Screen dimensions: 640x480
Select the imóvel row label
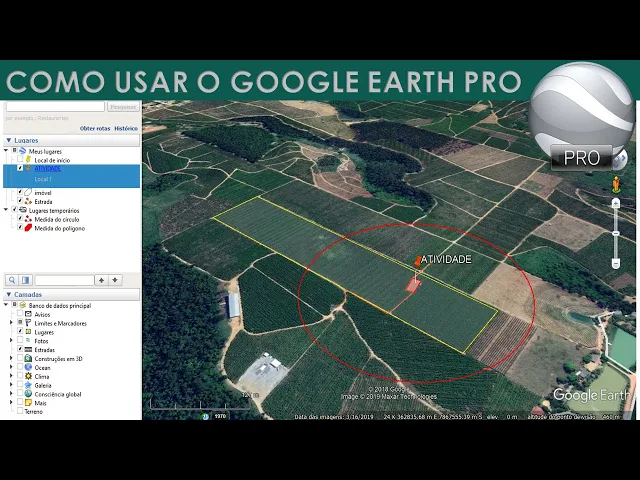point(43,193)
